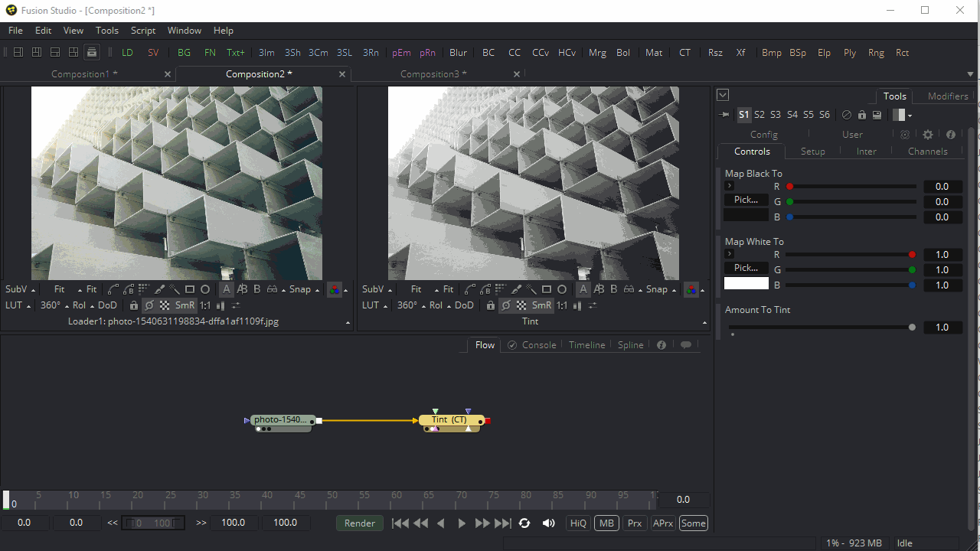The width and height of the screenshot is (980, 551).
Task: Open the Snap dropdown in left viewer
Action: click(305, 289)
